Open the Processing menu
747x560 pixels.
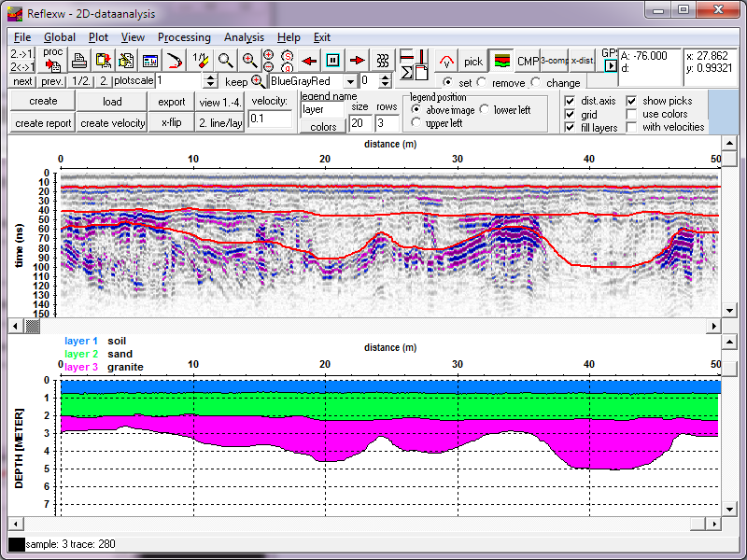click(x=184, y=37)
